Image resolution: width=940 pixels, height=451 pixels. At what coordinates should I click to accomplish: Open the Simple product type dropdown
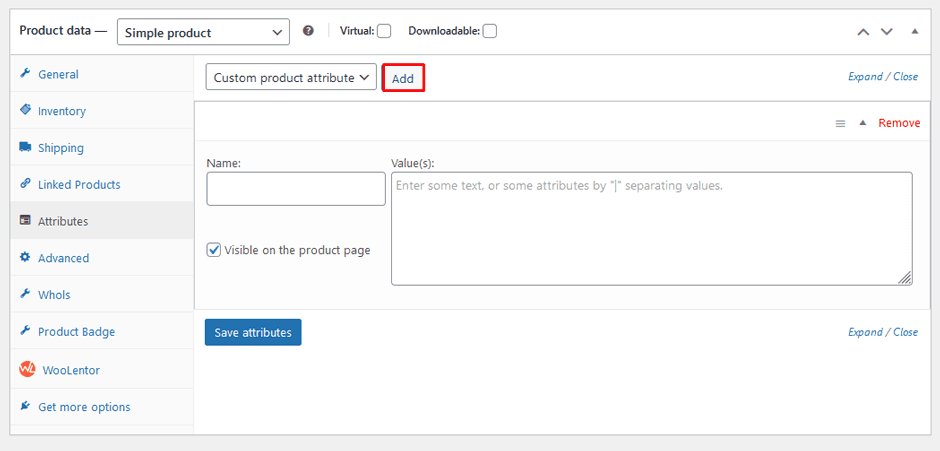pyautogui.click(x=203, y=32)
